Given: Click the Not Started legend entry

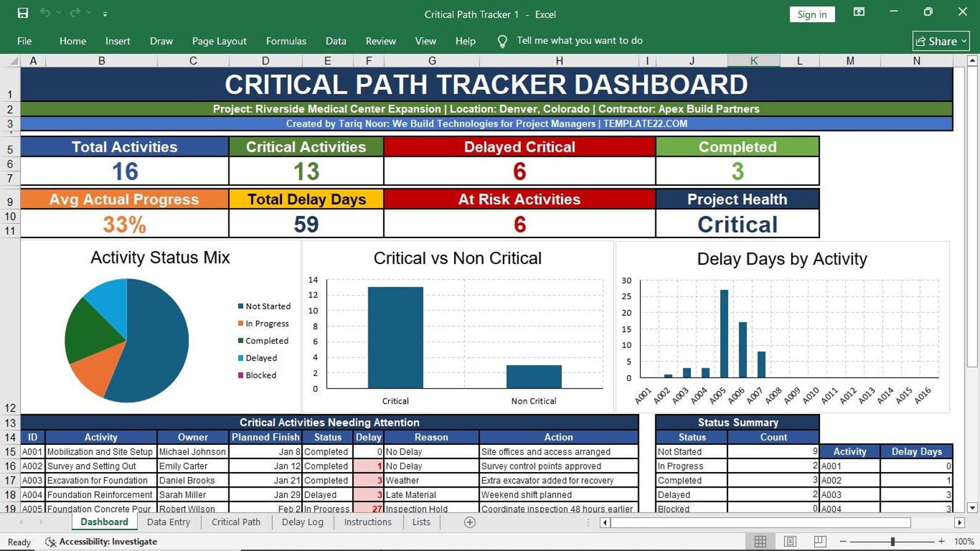Looking at the screenshot, I should click(x=264, y=306).
